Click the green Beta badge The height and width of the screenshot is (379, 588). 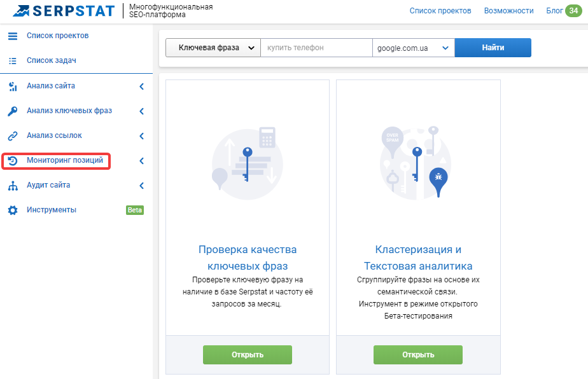coord(135,210)
